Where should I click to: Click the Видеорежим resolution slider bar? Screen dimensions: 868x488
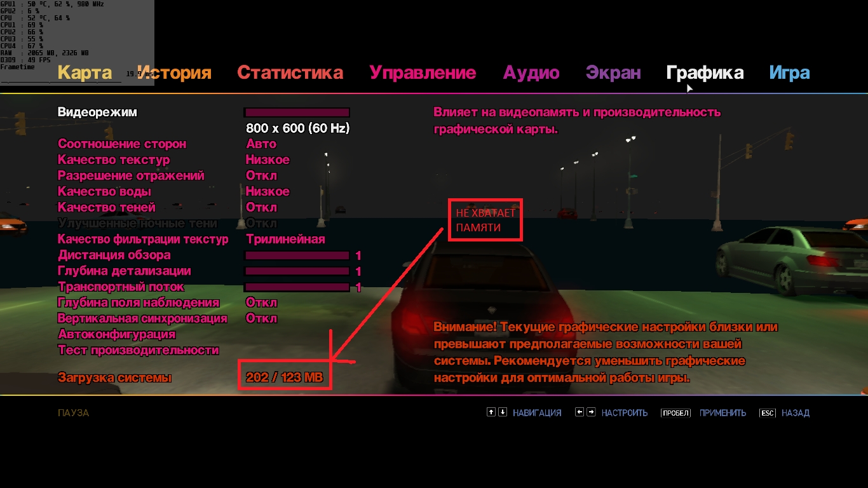coord(297,112)
